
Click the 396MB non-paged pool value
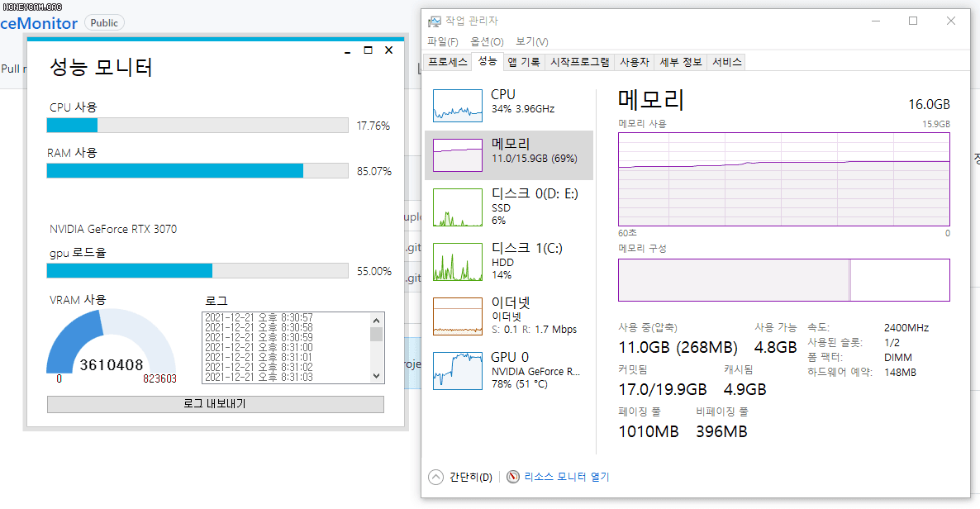722,431
